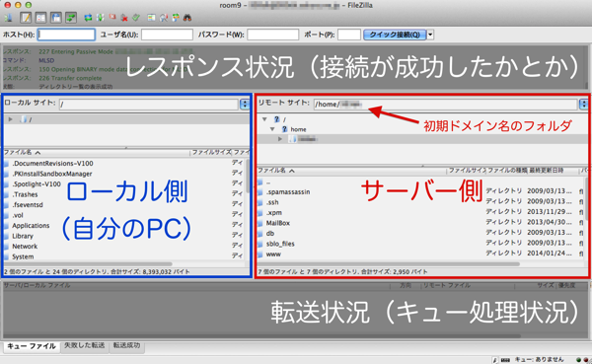
Task: Click the www folder icon in remote list
Action: pyautogui.click(x=260, y=255)
